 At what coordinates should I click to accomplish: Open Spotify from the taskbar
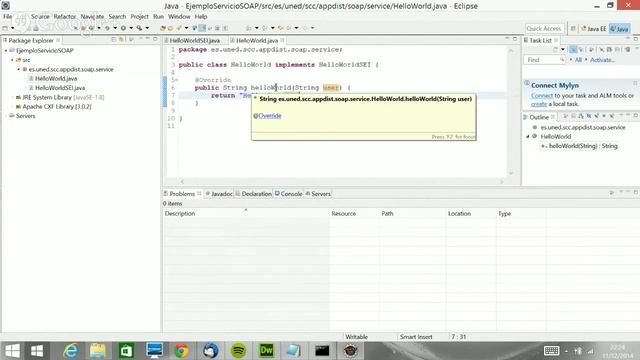coord(238,351)
